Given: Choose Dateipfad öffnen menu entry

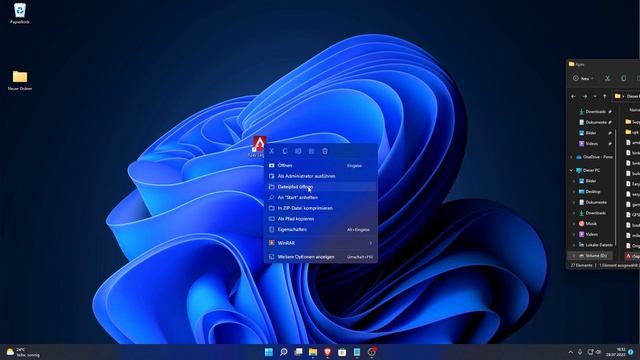Looking at the screenshot, I should (x=320, y=187).
